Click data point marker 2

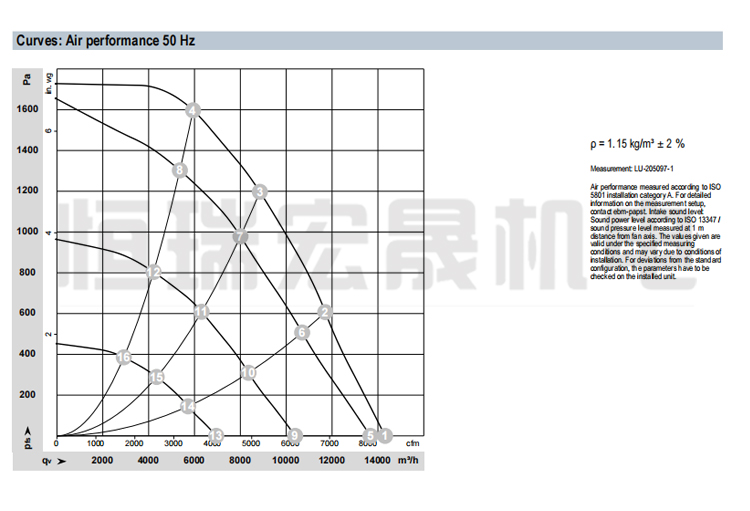pos(325,312)
